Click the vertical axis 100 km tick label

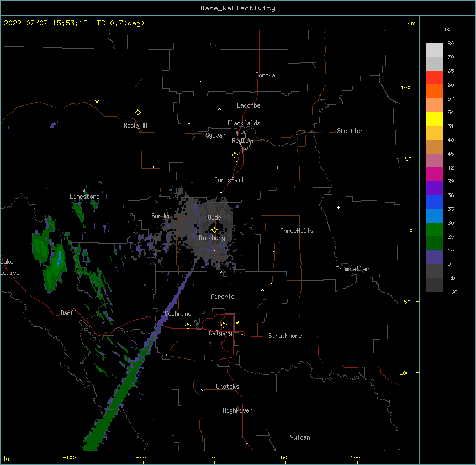(405, 87)
